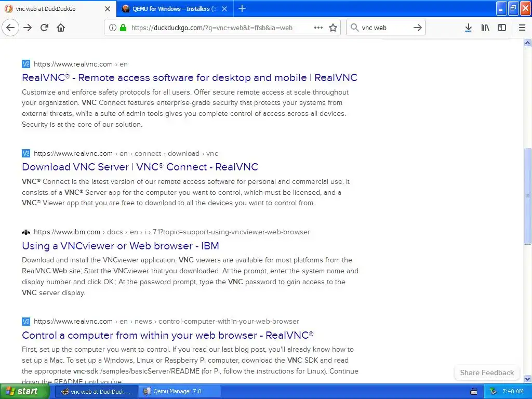Bookmark this page with the star
The image size is (532, 399).
pyautogui.click(x=333, y=28)
